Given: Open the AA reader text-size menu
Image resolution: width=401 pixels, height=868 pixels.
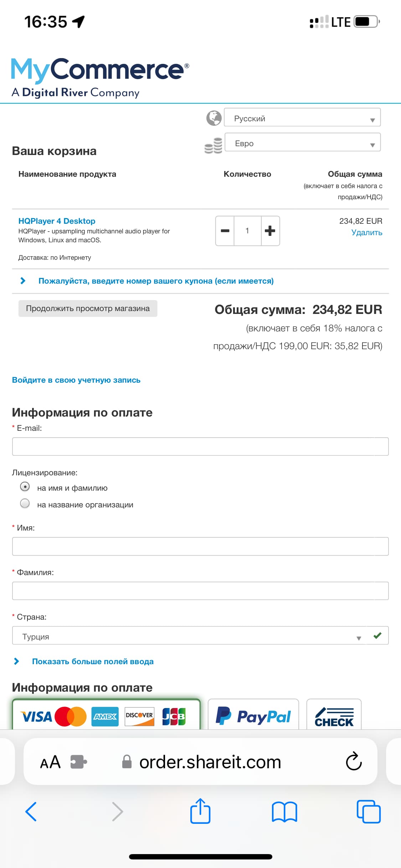Looking at the screenshot, I should [50, 762].
